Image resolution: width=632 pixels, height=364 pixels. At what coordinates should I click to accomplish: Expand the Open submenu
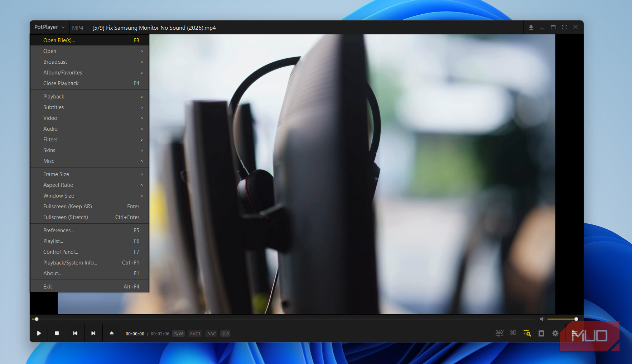(x=90, y=51)
